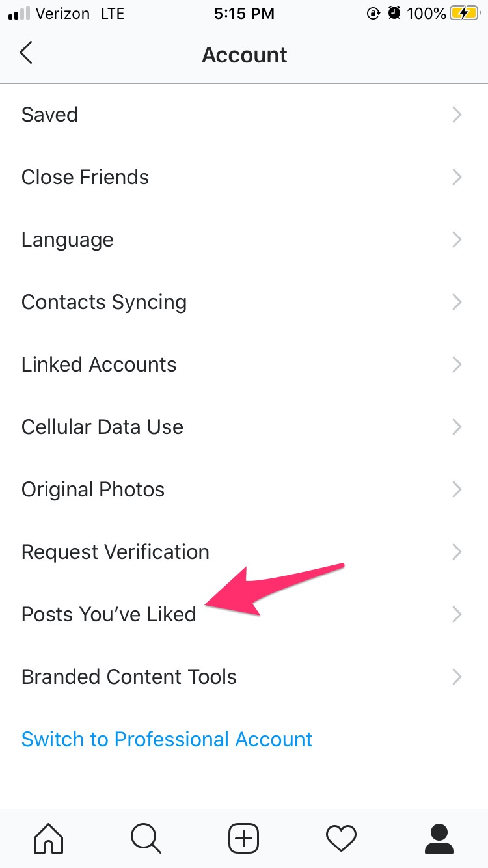Screen dimensions: 488x868
Task: Open Linked Accounts
Action: [x=99, y=364]
